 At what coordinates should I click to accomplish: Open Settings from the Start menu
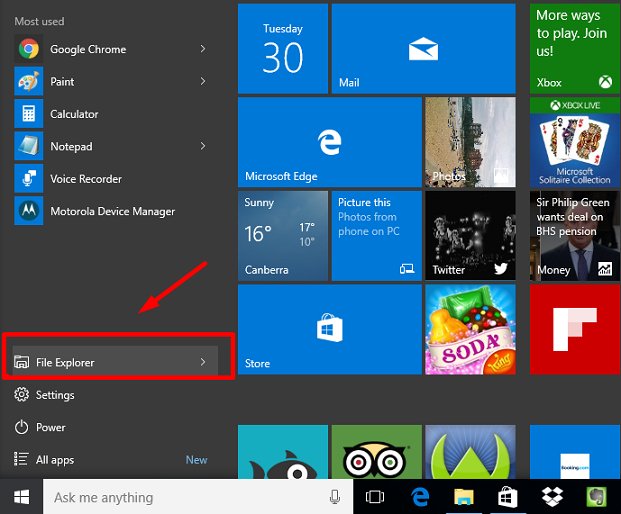pyautogui.click(x=55, y=395)
